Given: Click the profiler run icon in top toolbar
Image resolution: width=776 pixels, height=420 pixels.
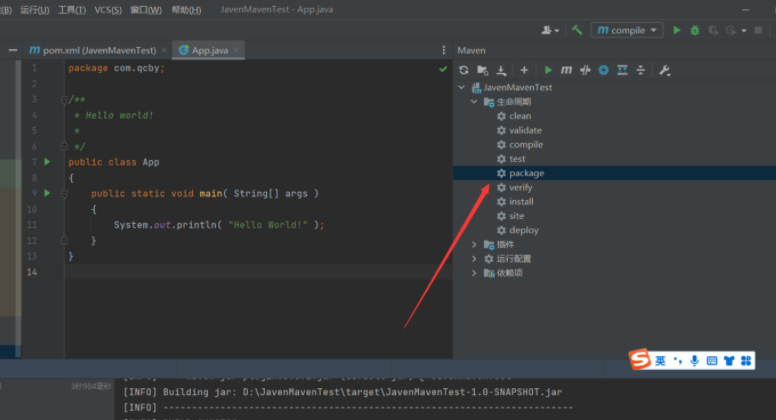Looking at the screenshot, I should coord(731,31).
